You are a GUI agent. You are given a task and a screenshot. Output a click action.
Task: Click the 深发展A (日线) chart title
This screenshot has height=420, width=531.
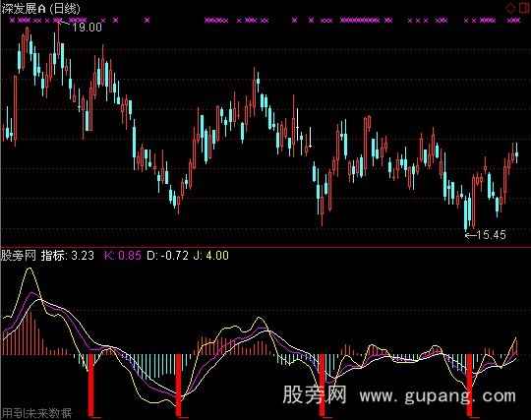click(x=40, y=9)
